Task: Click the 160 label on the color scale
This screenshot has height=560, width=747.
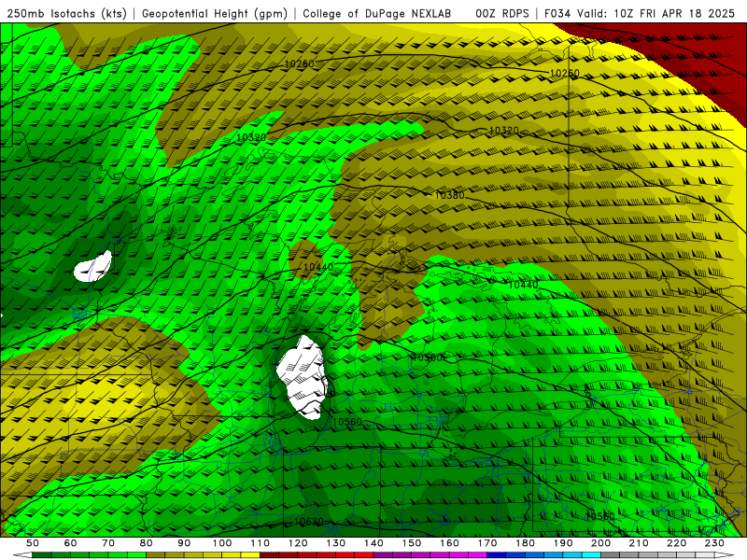Action: 449,543
